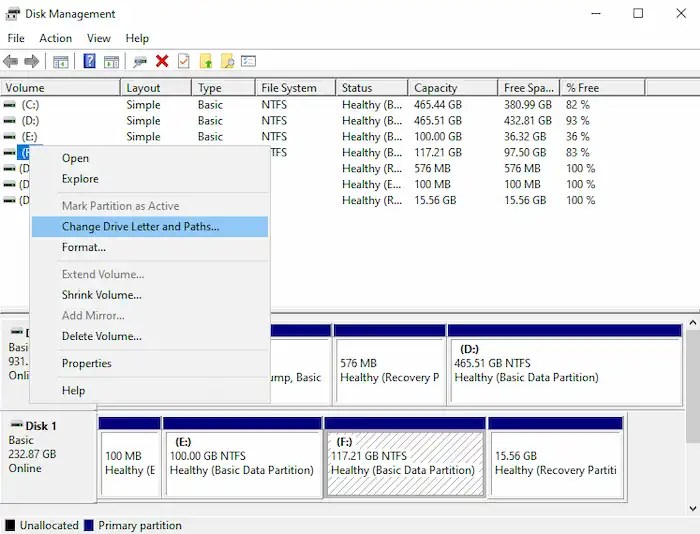700x534 pixels.
Task: Click the 380.99 GB free space cell
Action: 528,105
